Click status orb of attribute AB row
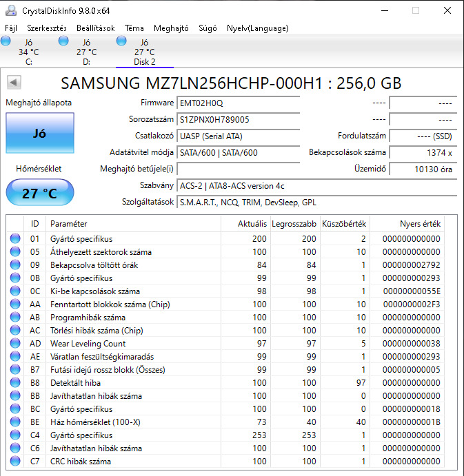This screenshot has height=476, width=464. click(15, 318)
